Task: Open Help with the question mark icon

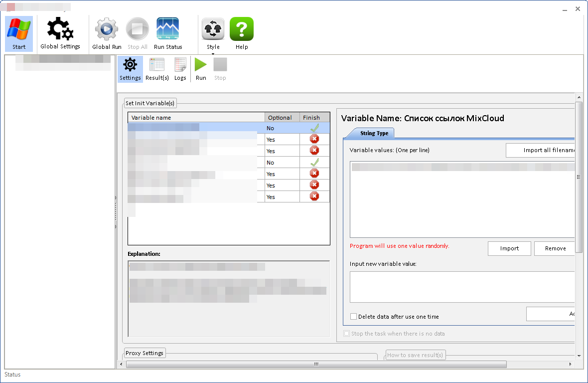Action: tap(242, 33)
